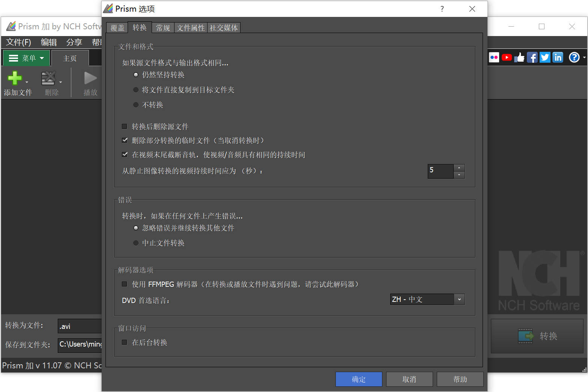Image resolution: width=588 pixels, height=392 pixels.
Task: Switch to the Overwrite (覆盖) tab
Action: pyautogui.click(x=117, y=28)
